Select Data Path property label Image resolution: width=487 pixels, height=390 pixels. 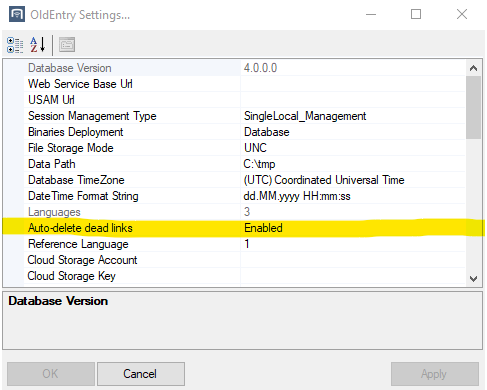52,164
